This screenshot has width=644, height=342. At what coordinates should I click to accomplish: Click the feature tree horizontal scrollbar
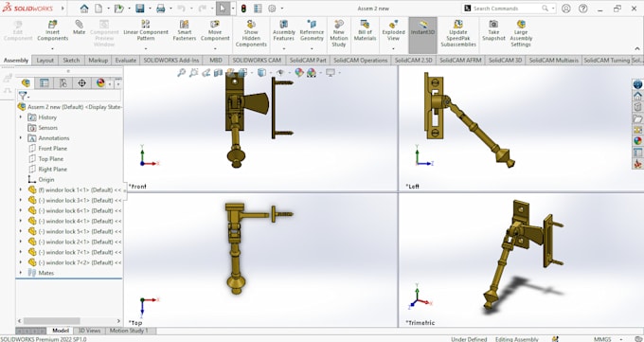51,320
